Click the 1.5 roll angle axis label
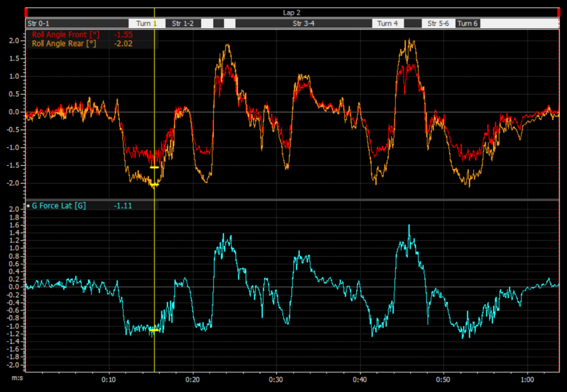This screenshot has height=392, width=567. (x=14, y=59)
